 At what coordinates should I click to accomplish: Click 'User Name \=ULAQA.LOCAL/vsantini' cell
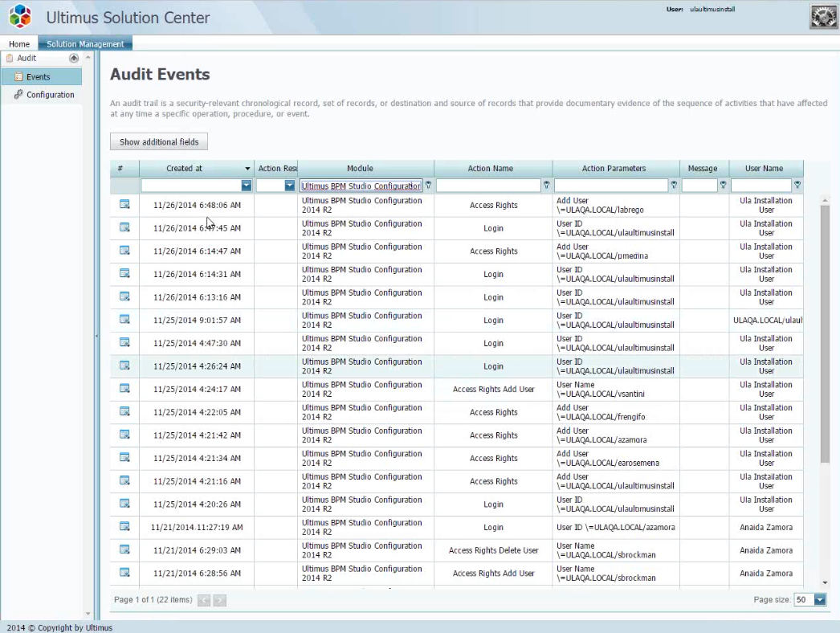click(x=616, y=389)
